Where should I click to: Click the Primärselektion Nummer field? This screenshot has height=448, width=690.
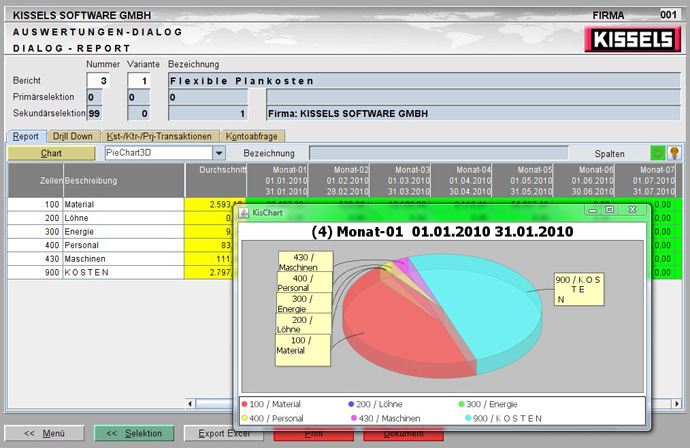[x=94, y=97]
